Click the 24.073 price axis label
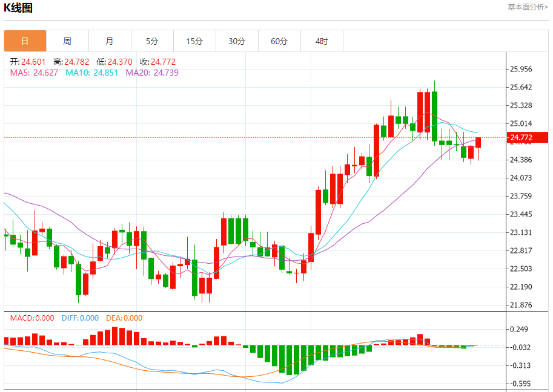553x392 pixels. (x=521, y=178)
